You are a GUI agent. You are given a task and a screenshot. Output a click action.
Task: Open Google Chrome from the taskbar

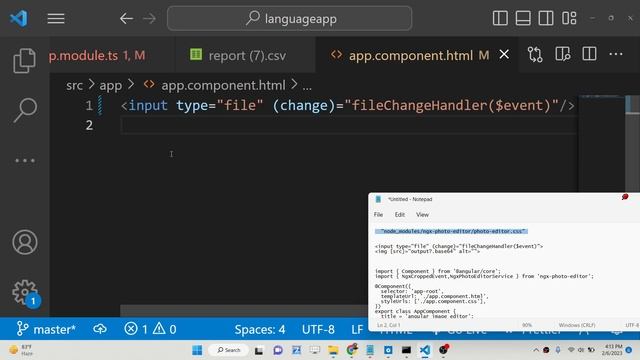352,349
